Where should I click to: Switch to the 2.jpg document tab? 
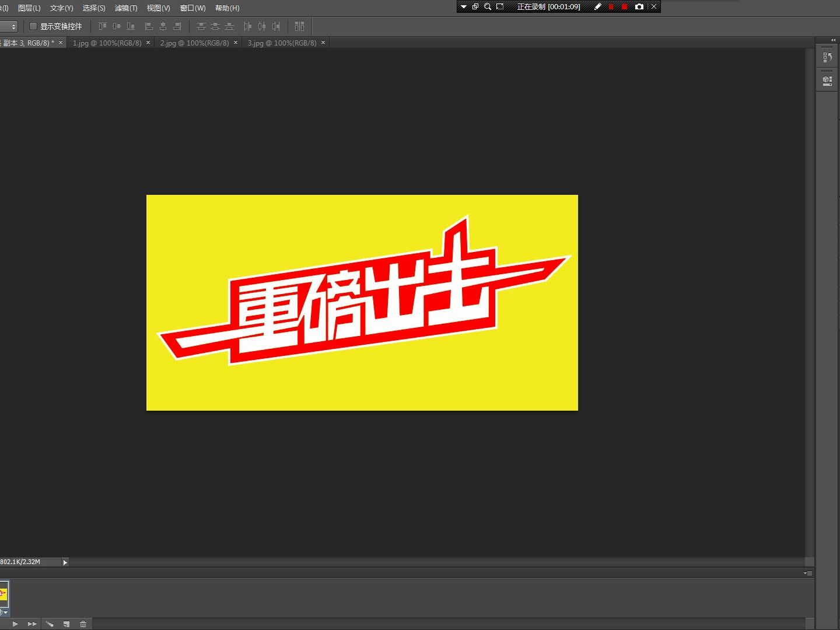coord(194,43)
